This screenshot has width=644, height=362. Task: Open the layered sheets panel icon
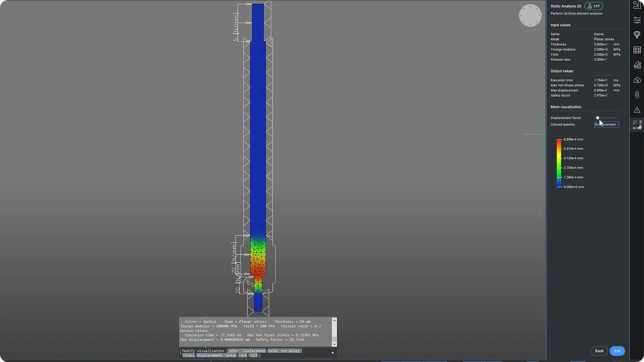tap(637, 65)
